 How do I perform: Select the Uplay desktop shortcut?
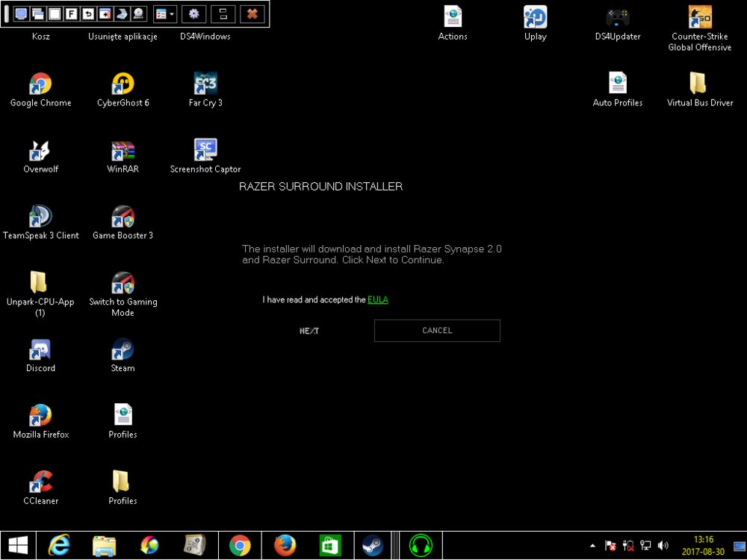[535, 23]
